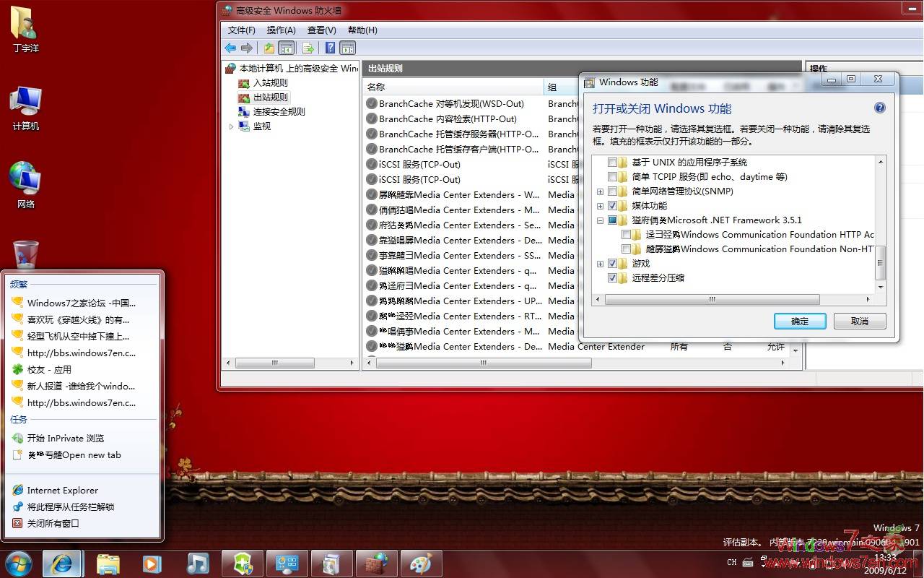This screenshot has height=578, width=924.
Task: Expand the 监视 tree node
Action: click(232, 126)
